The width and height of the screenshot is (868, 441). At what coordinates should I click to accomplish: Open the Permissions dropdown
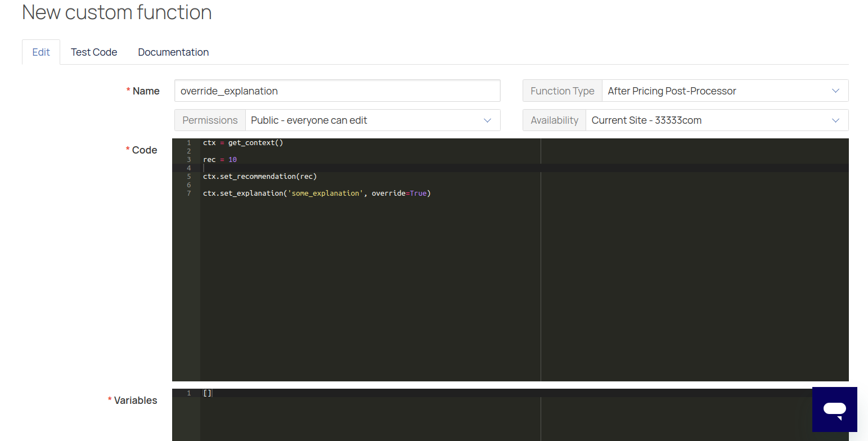point(372,120)
